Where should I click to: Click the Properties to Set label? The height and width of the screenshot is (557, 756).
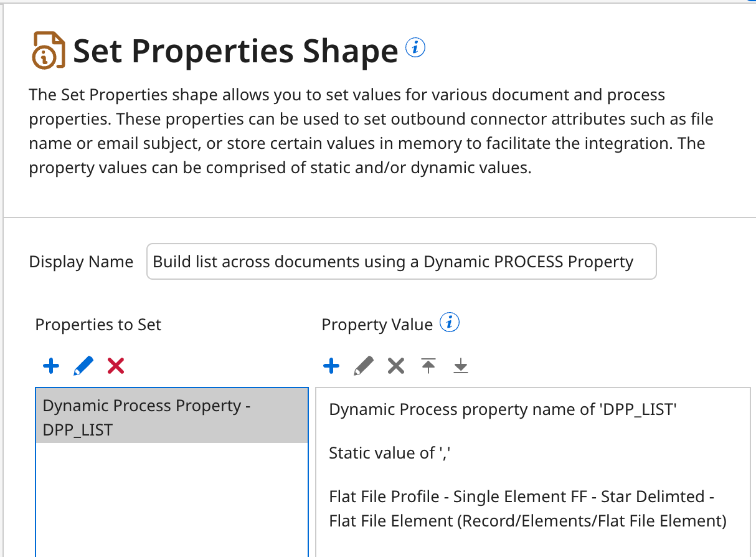98,325
